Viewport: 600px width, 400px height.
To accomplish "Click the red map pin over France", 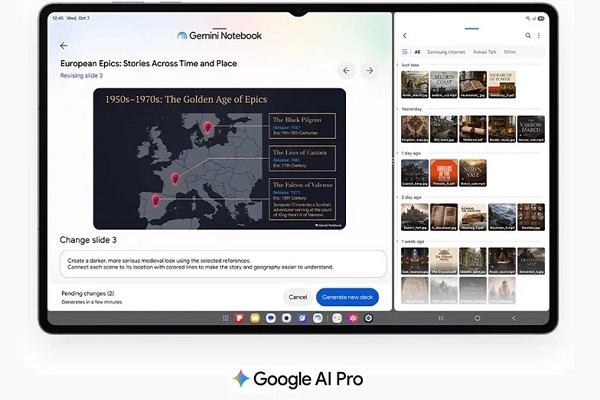I will [x=175, y=178].
